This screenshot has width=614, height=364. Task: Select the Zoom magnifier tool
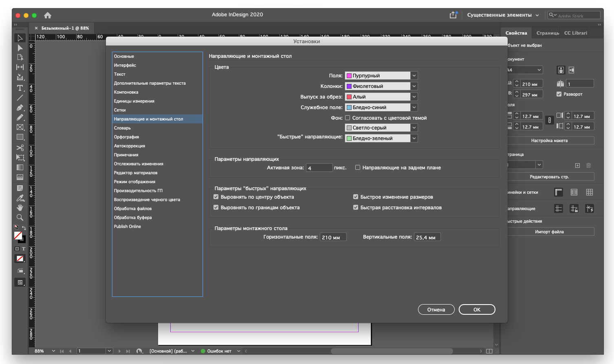[x=20, y=217]
